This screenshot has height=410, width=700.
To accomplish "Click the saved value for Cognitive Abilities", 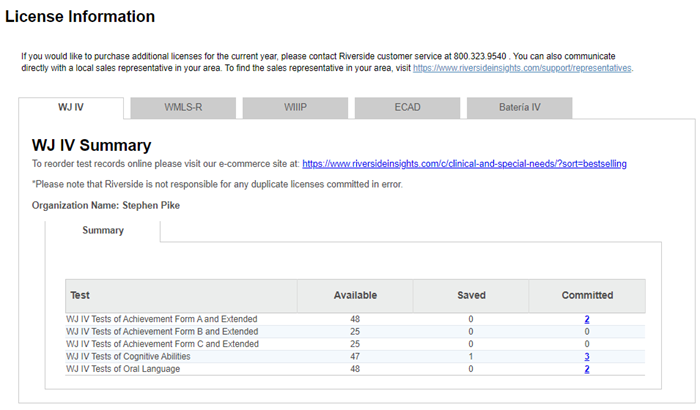I will click(x=470, y=356).
